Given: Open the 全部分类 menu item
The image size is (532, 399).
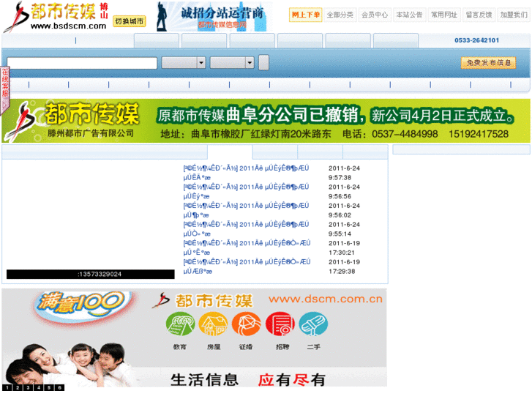Looking at the screenshot, I should [x=340, y=15].
